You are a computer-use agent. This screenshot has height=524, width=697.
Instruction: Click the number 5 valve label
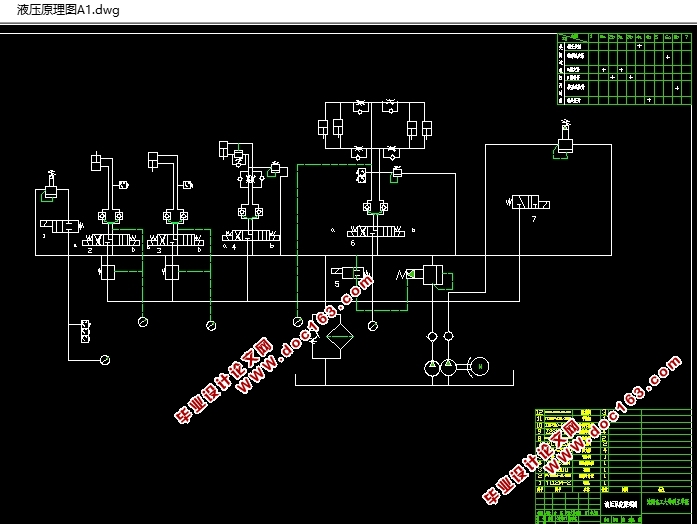pyautogui.click(x=337, y=284)
